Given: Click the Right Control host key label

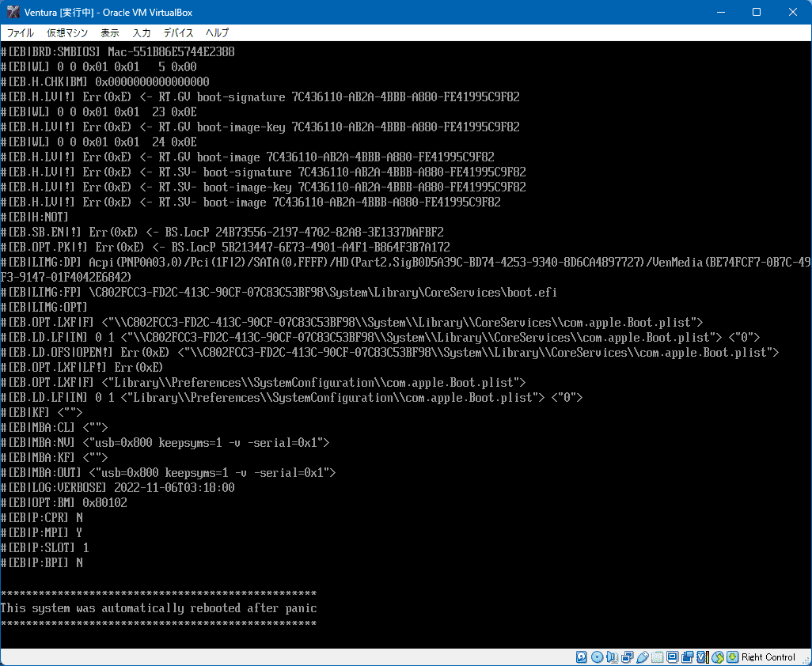Looking at the screenshot, I should 768,657.
